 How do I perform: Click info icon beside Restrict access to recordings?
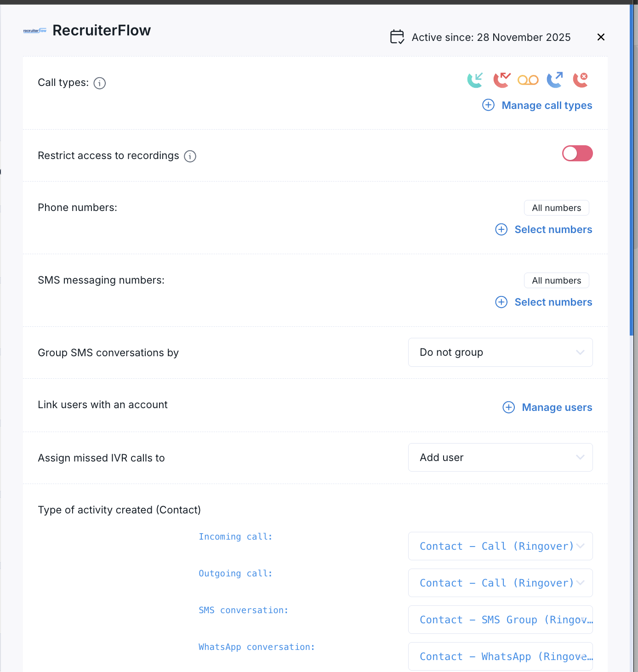pos(190,156)
